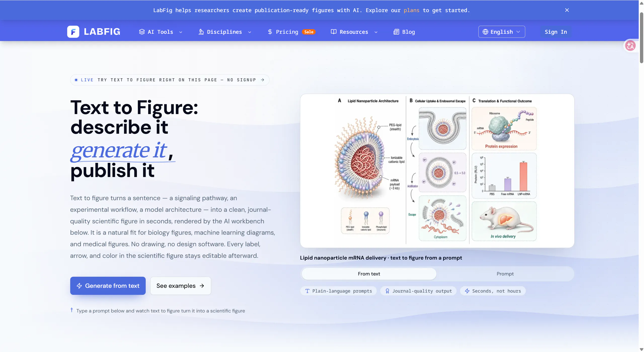Click the See examples button
The width and height of the screenshot is (644, 352).
tap(180, 286)
